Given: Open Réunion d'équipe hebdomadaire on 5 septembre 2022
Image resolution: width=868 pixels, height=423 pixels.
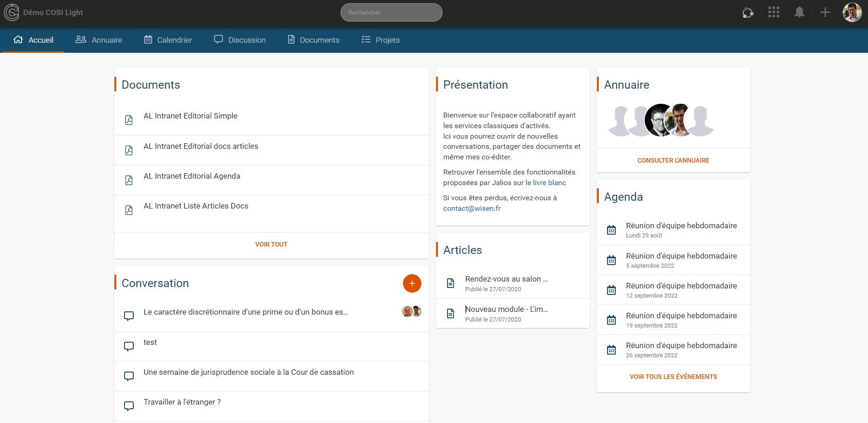Looking at the screenshot, I should pos(681,256).
